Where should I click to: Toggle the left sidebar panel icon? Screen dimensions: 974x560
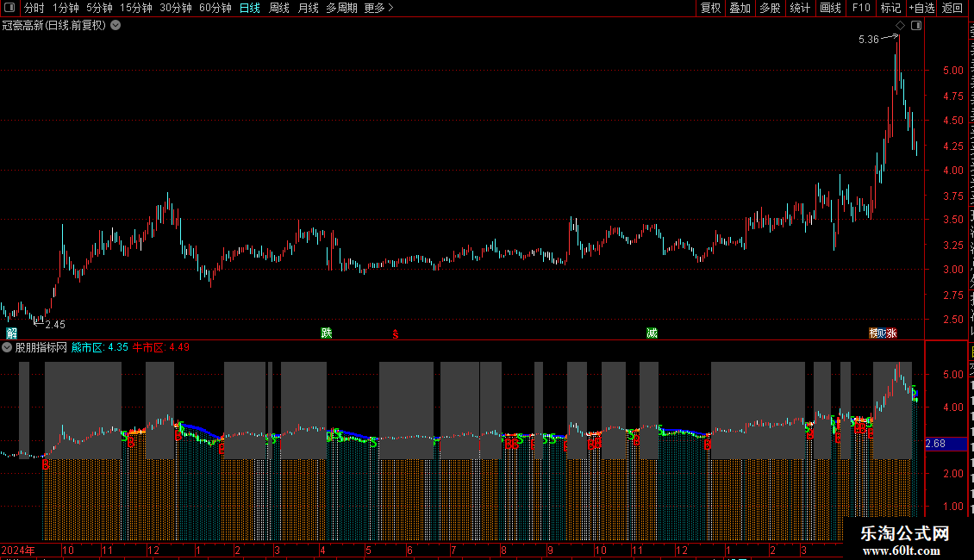click(x=9, y=8)
